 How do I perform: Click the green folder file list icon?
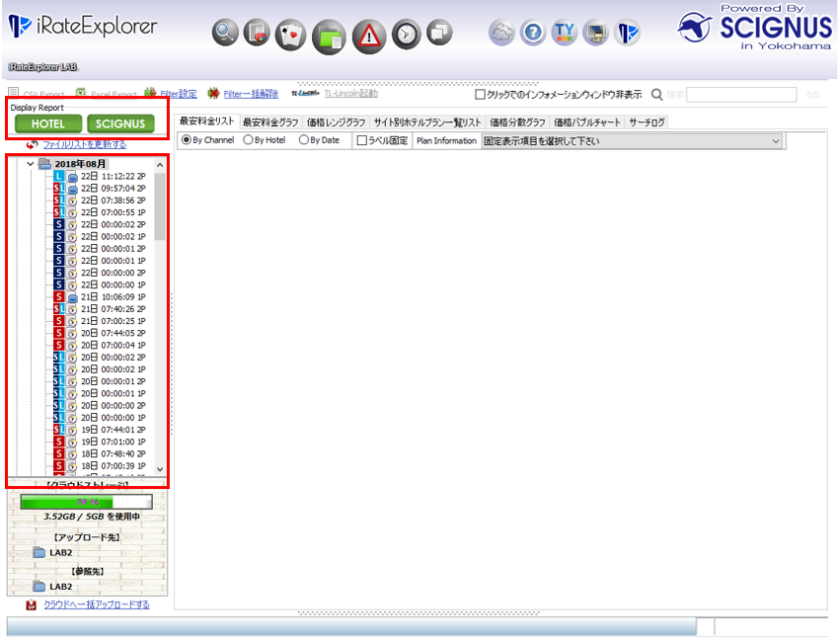(328, 36)
